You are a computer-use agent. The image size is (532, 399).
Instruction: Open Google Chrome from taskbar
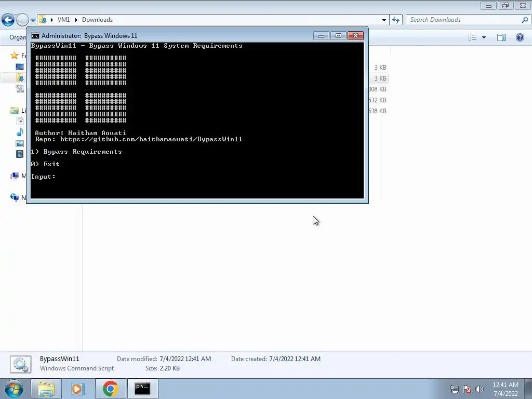(110, 389)
